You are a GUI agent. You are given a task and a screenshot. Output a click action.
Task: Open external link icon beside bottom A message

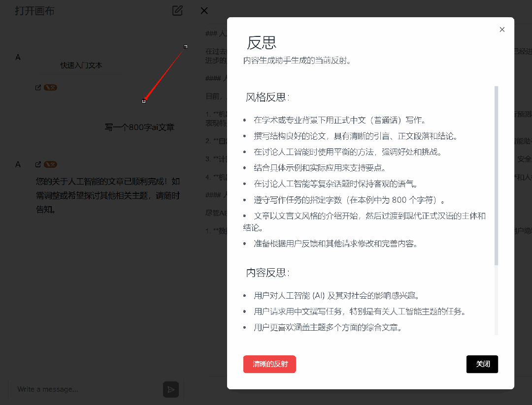[x=38, y=164]
